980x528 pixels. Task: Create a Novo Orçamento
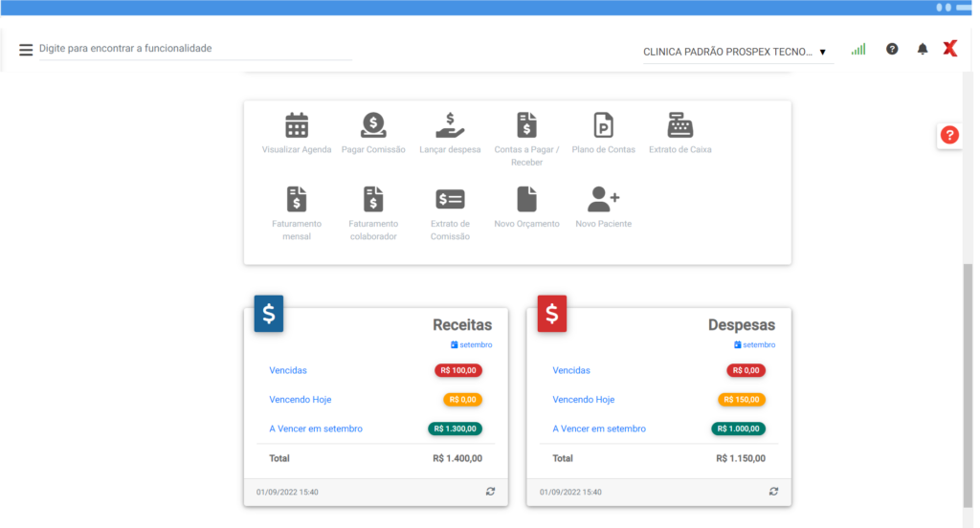tap(526, 199)
